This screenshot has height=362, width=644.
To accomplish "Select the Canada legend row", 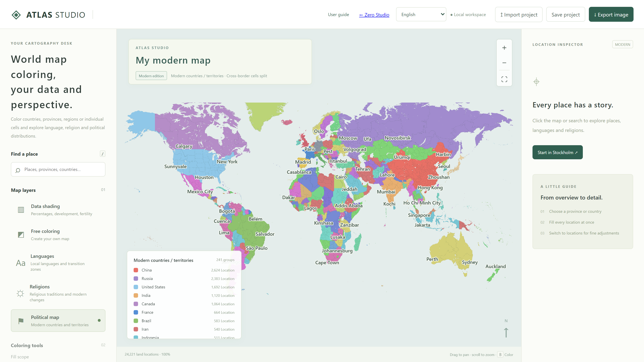I will point(184,304).
